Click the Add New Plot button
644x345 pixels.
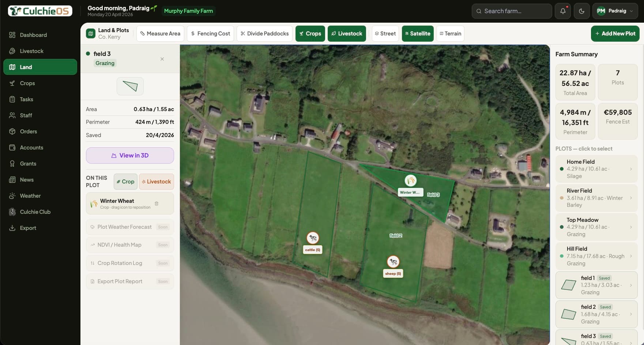click(615, 33)
